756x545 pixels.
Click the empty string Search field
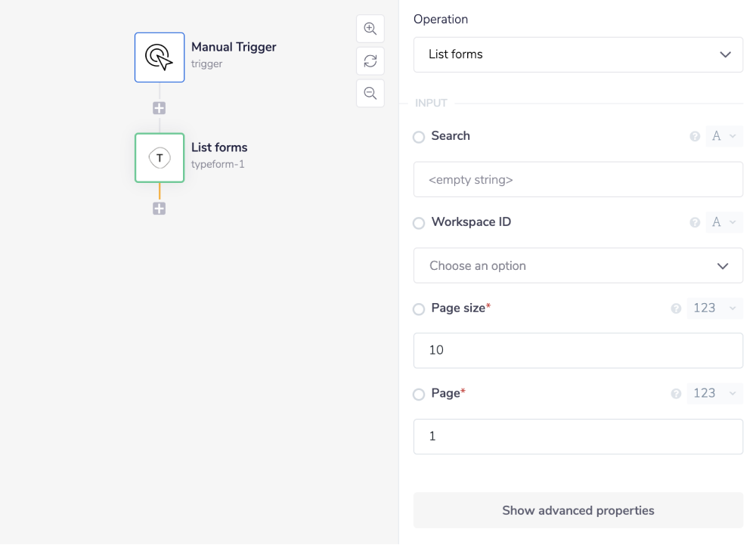point(578,179)
